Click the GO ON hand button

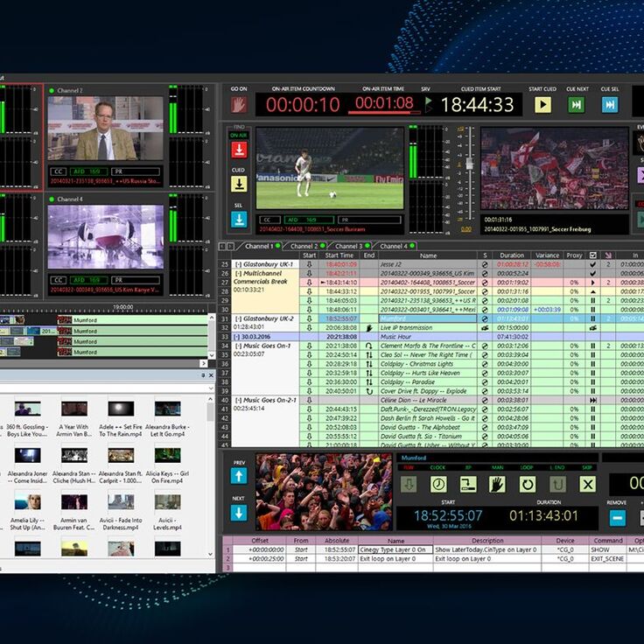pyautogui.click(x=239, y=105)
